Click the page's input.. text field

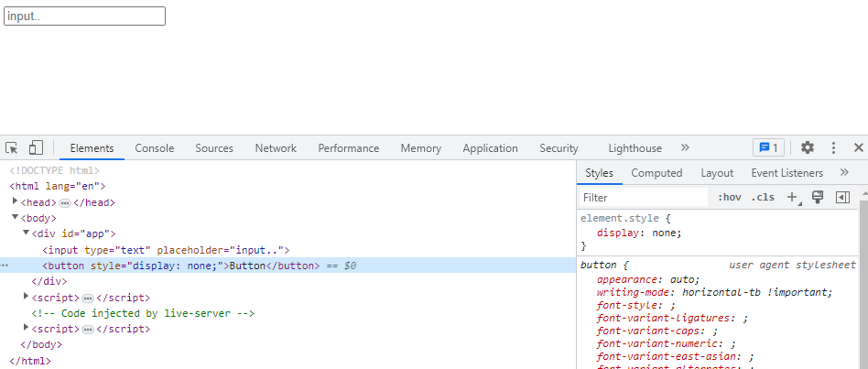coord(85,16)
